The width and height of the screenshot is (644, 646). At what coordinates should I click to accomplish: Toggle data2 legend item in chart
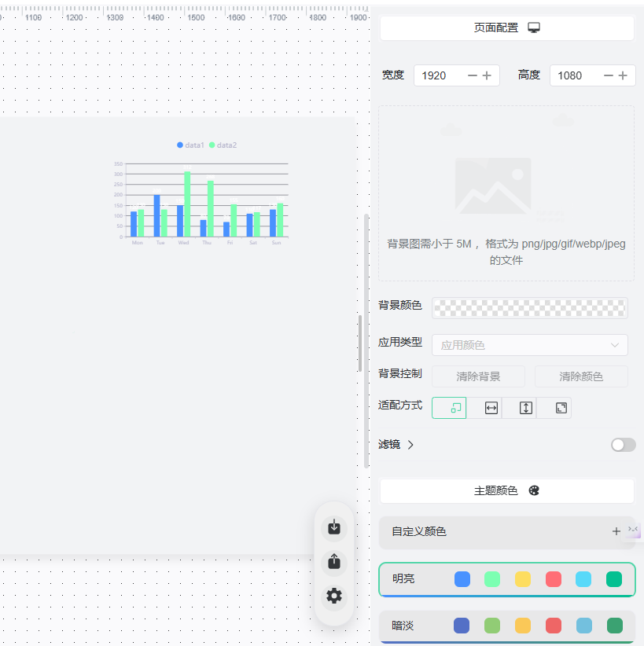click(223, 145)
